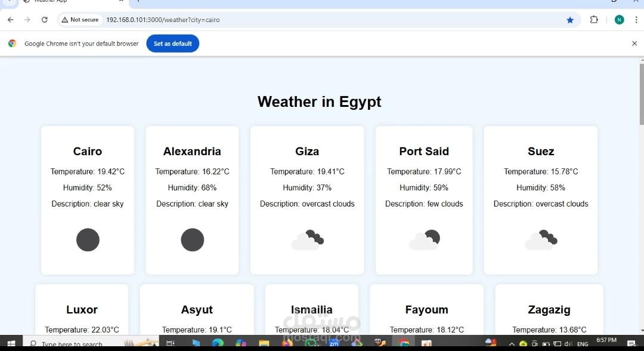The image size is (644, 351).
Task: Click the Giza card title
Action: pyautogui.click(x=307, y=151)
